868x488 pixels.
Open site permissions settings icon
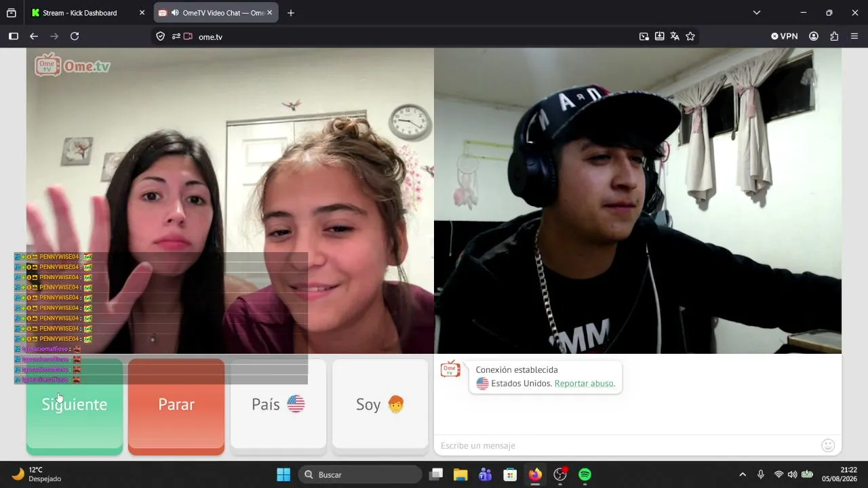[x=176, y=37]
